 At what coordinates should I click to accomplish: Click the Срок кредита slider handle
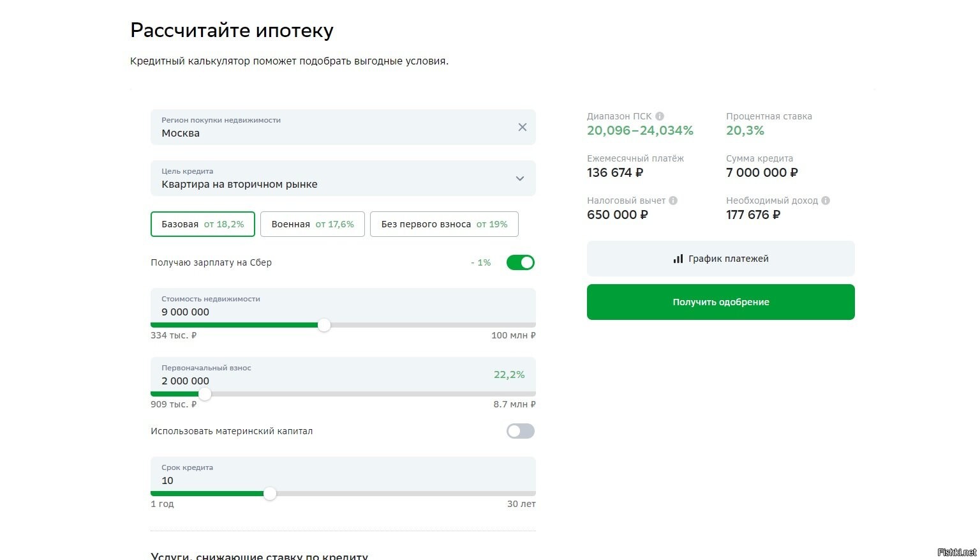(270, 494)
